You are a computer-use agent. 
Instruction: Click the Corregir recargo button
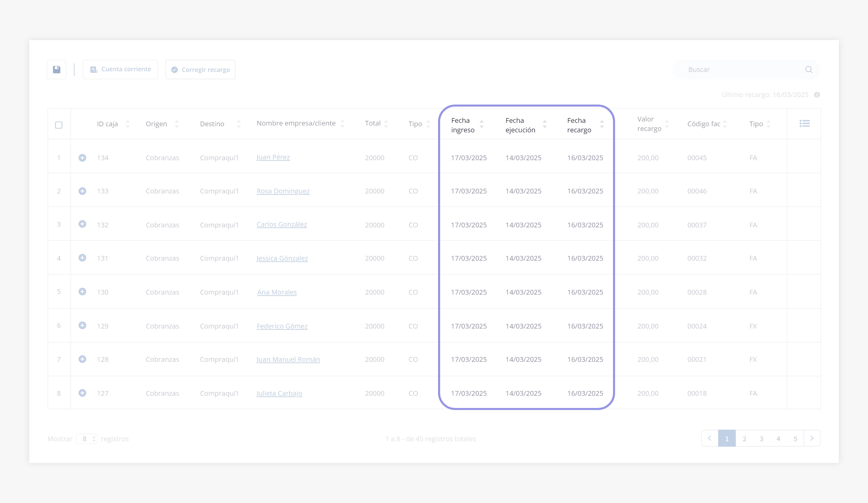coord(200,70)
